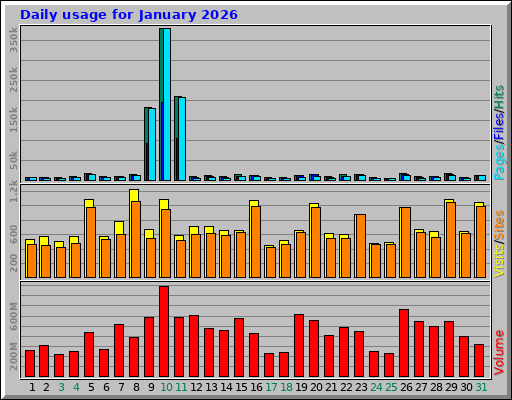Click the red volume bar for day 22

click(x=344, y=352)
